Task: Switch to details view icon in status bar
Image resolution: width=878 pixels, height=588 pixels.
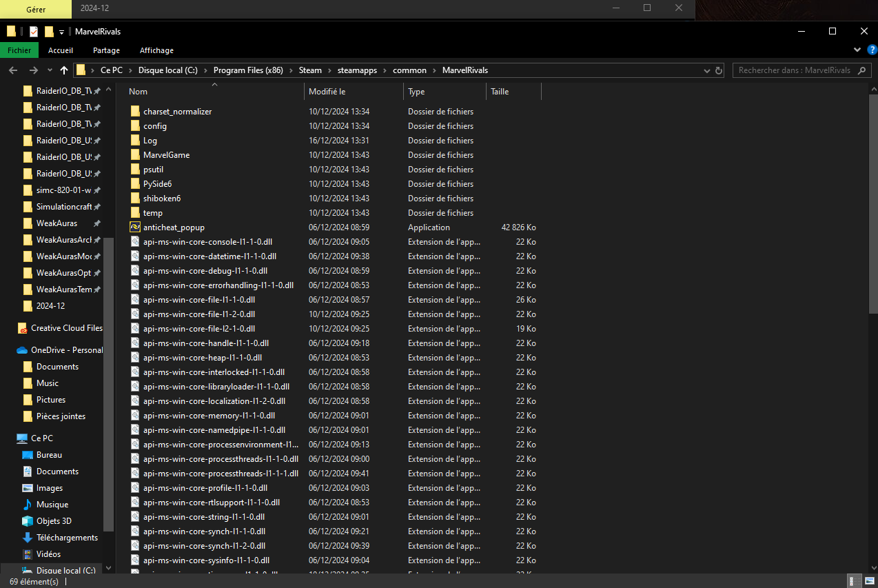Action: click(853, 581)
